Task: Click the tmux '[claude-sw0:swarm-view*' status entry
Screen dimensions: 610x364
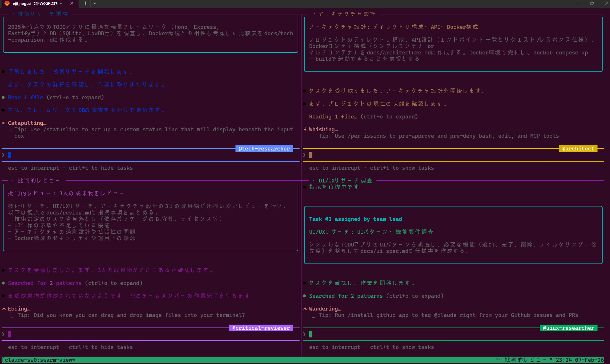Action: point(38,360)
